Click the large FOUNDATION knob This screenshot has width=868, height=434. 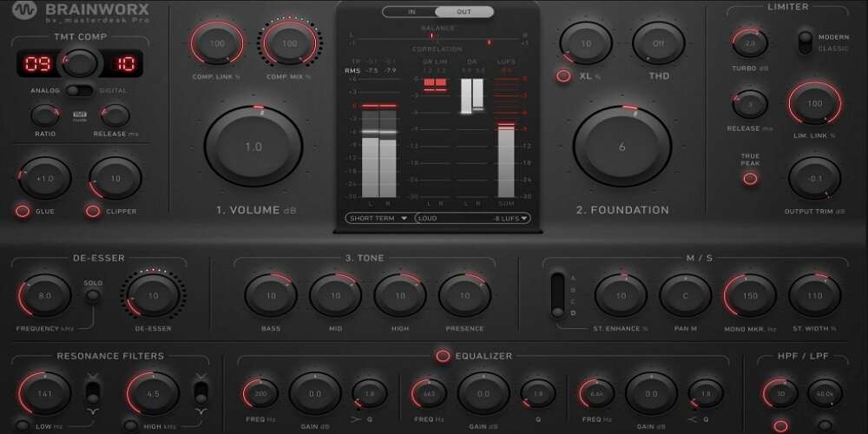pyautogui.click(x=622, y=146)
